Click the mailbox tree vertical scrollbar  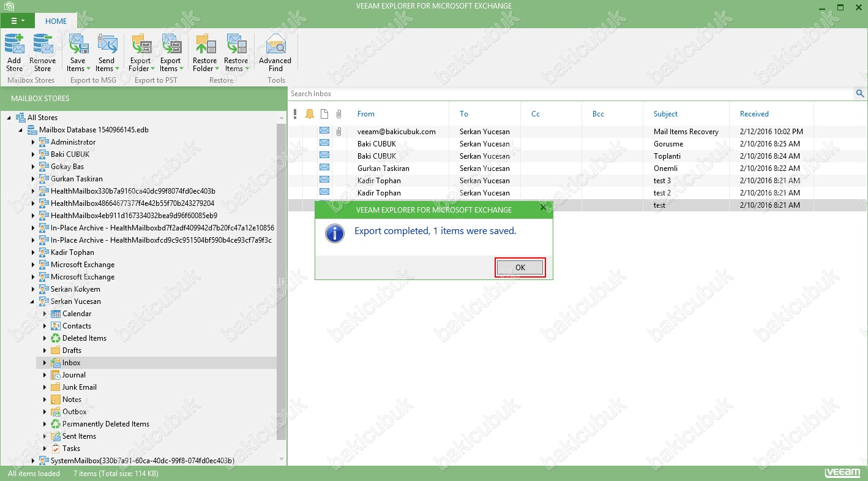pyautogui.click(x=282, y=282)
